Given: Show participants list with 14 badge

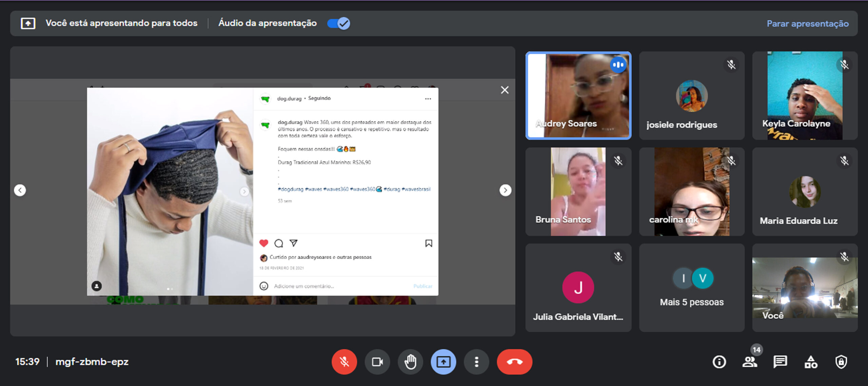Looking at the screenshot, I should tap(750, 362).
